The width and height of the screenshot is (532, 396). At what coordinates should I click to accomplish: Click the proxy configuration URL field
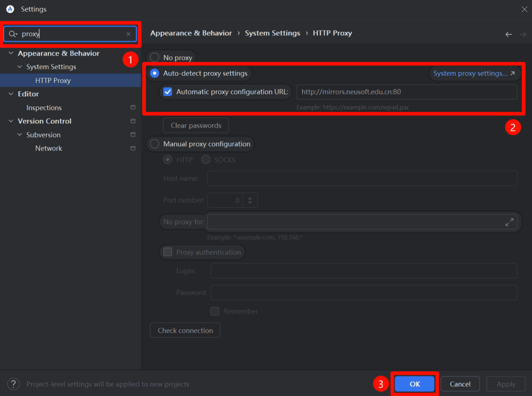click(406, 92)
